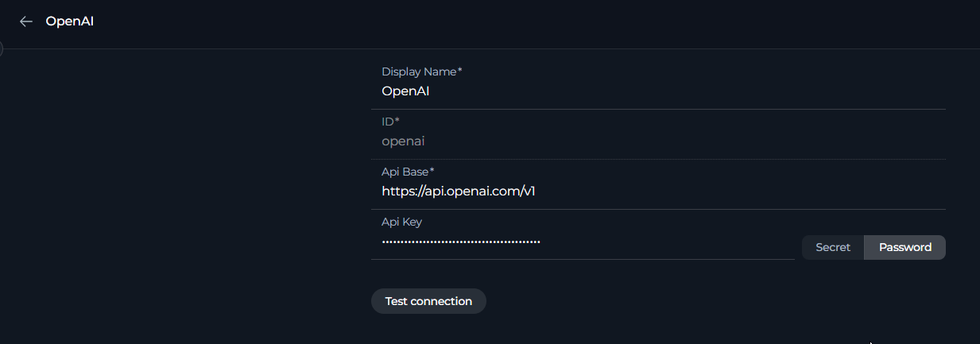Image resolution: width=980 pixels, height=344 pixels.
Task: Click the required asterisk after ID
Action: tap(397, 120)
